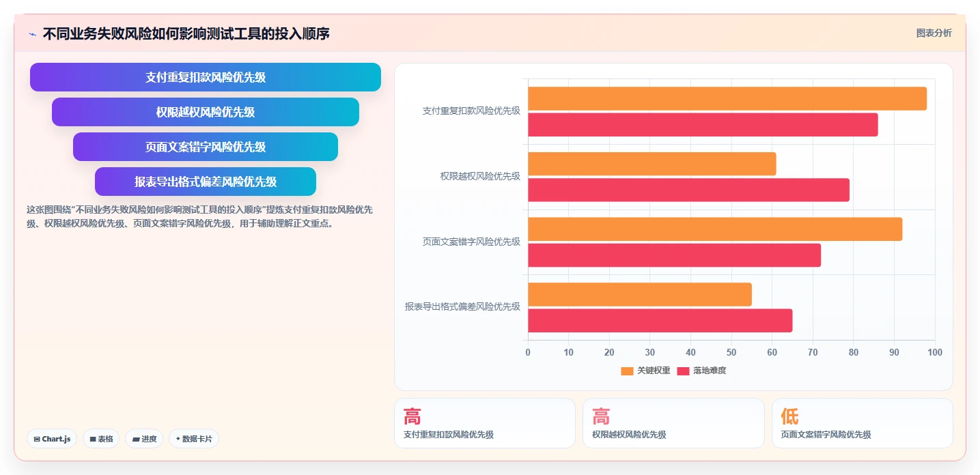Open the 高 card for 支付重复扣款风险优先级
The height and width of the screenshot is (475, 980).
click(485, 423)
